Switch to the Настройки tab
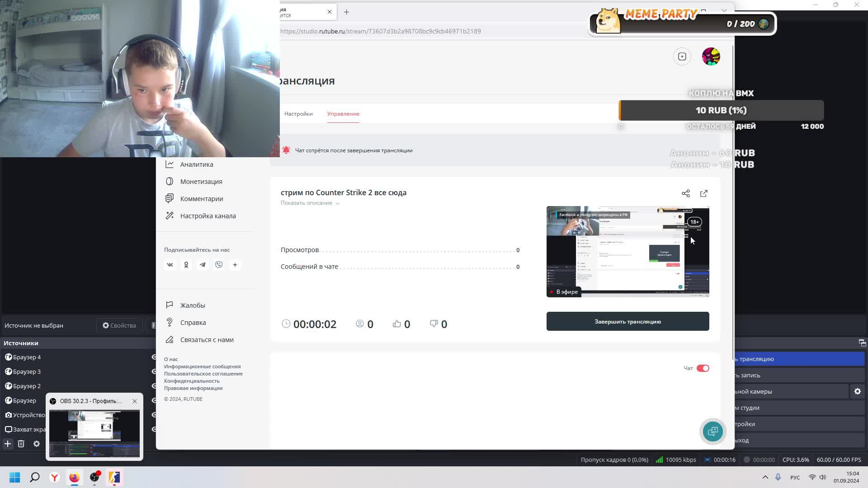The width and height of the screenshot is (868, 488). [298, 114]
